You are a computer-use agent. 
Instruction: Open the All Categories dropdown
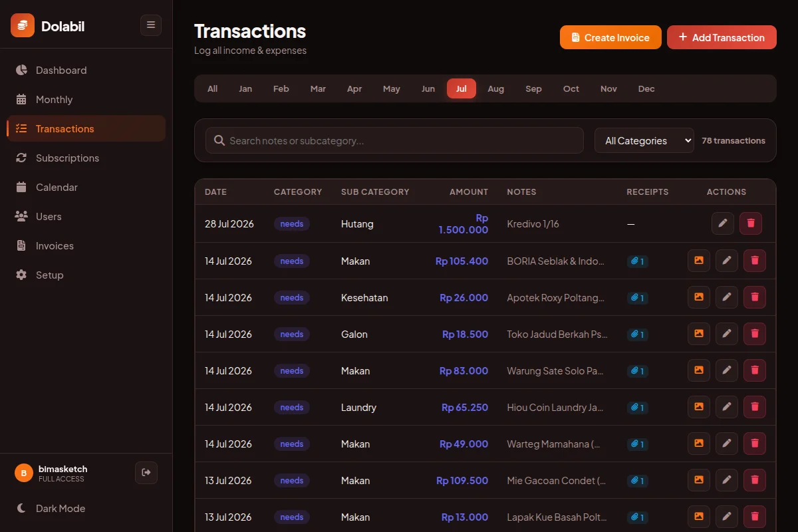(644, 140)
